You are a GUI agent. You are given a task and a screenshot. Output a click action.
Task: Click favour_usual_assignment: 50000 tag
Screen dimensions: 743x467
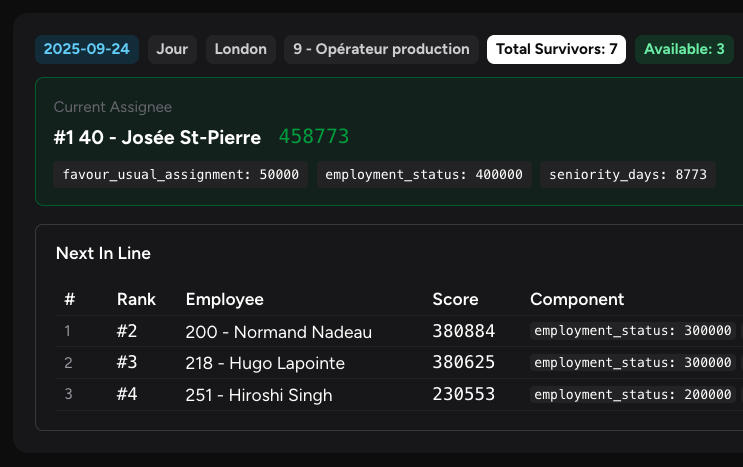[x=181, y=174]
